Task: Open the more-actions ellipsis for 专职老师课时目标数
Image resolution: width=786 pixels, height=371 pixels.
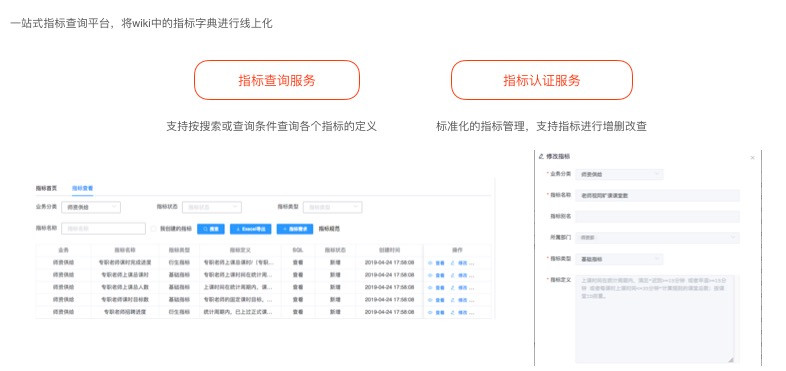Action: click(471, 300)
